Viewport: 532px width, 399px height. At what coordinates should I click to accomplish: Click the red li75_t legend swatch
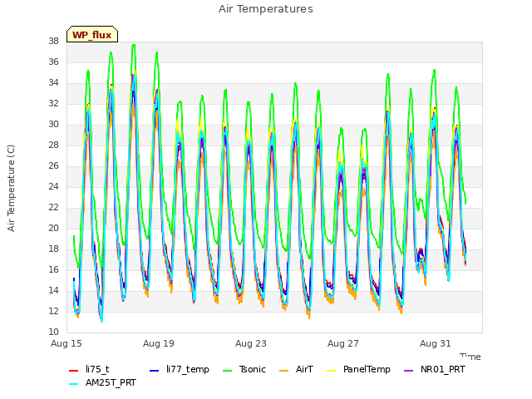(x=74, y=371)
